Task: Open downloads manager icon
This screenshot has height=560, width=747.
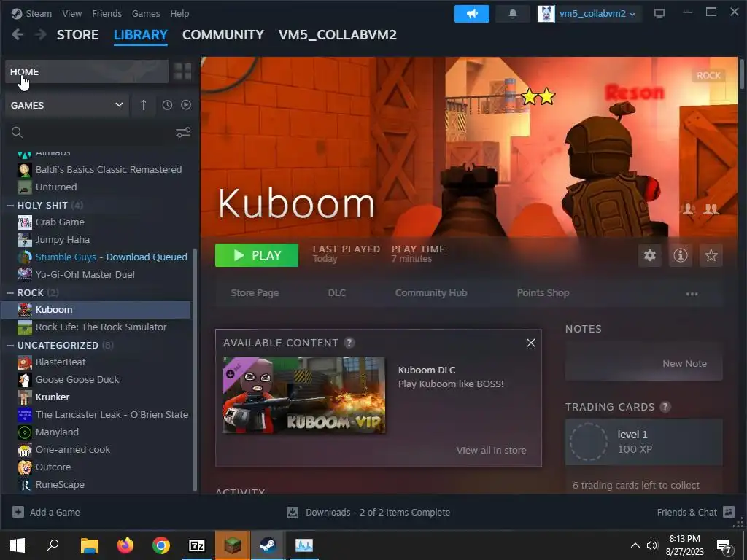Action: click(x=293, y=513)
